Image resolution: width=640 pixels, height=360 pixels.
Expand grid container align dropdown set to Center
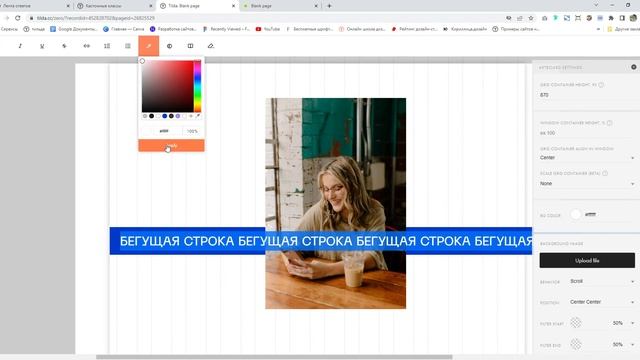pos(587,158)
